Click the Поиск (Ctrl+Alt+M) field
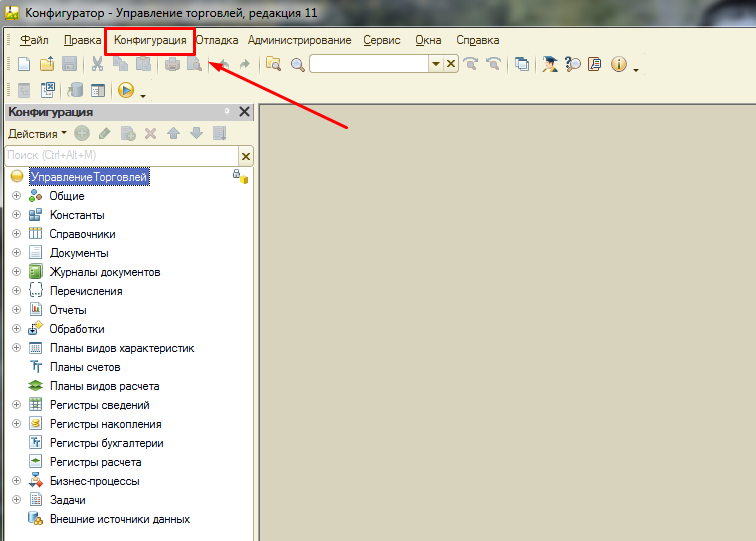 tap(122, 155)
